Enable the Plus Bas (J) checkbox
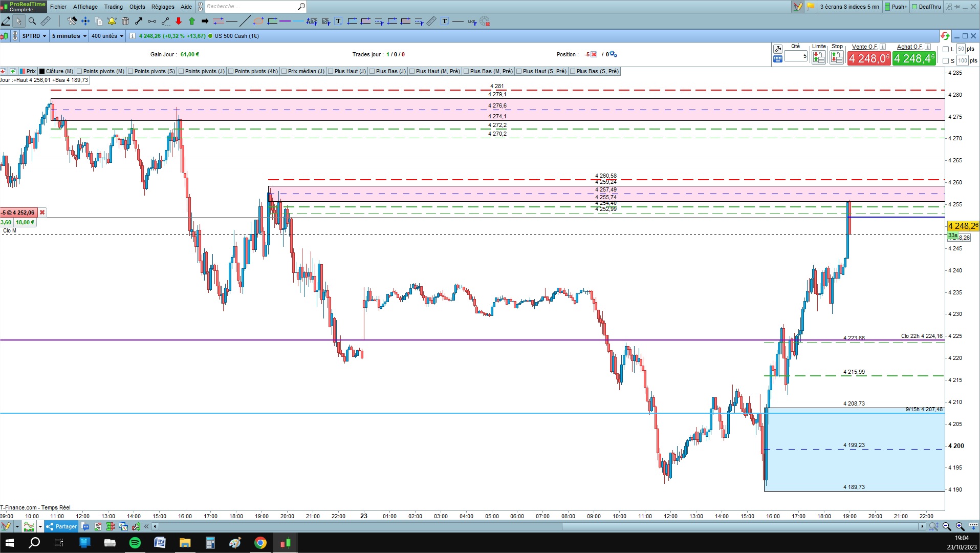Image resolution: width=980 pixels, height=553 pixels. [x=372, y=71]
